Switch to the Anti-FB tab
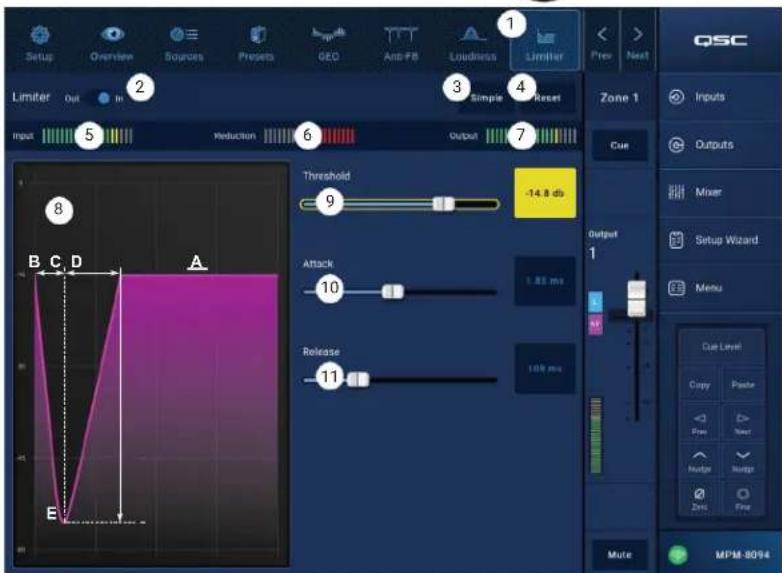782x573 pixels. (400, 42)
